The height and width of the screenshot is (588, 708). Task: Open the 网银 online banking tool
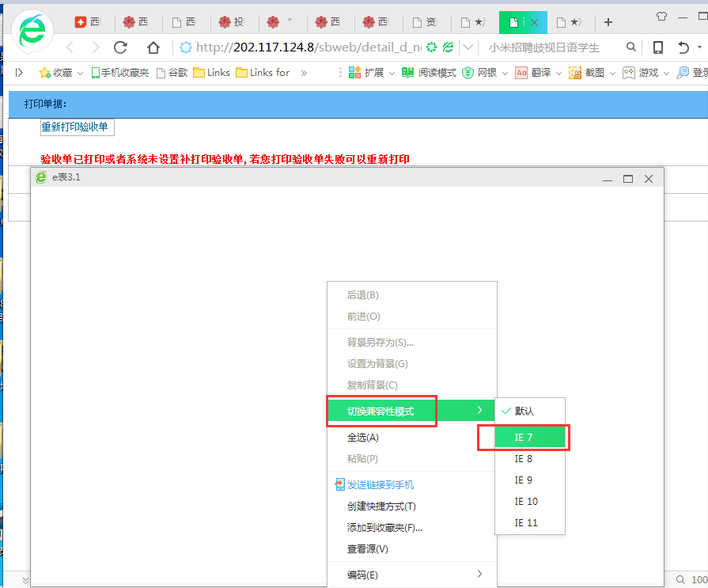pyautogui.click(x=481, y=73)
